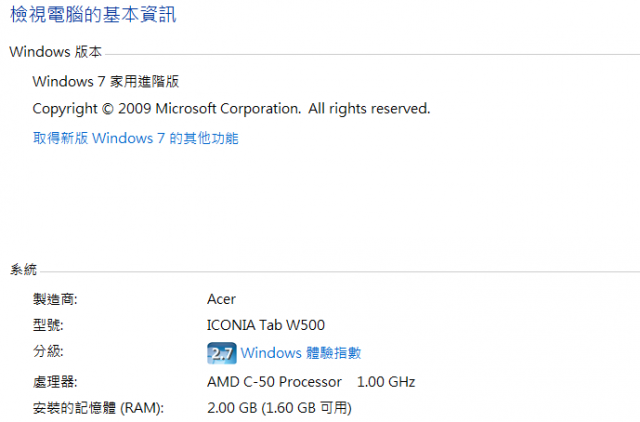The width and height of the screenshot is (640, 422).
Task: Click the 系統 section header
Action: [23, 269]
